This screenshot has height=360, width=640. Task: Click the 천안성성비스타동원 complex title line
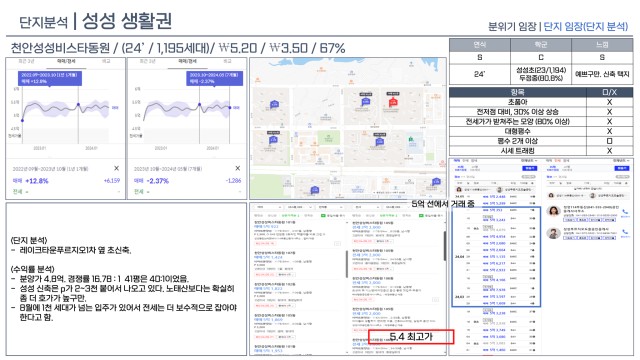click(178, 48)
